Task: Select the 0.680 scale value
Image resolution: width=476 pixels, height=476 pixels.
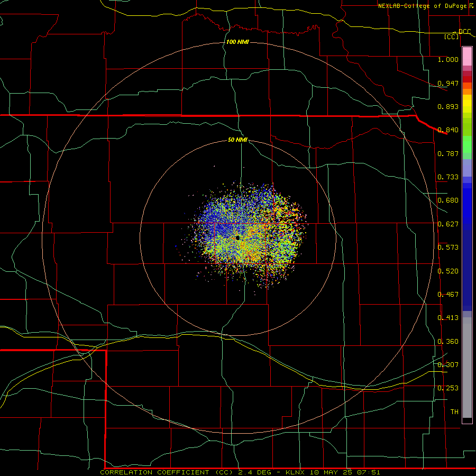Action: click(448, 200)
